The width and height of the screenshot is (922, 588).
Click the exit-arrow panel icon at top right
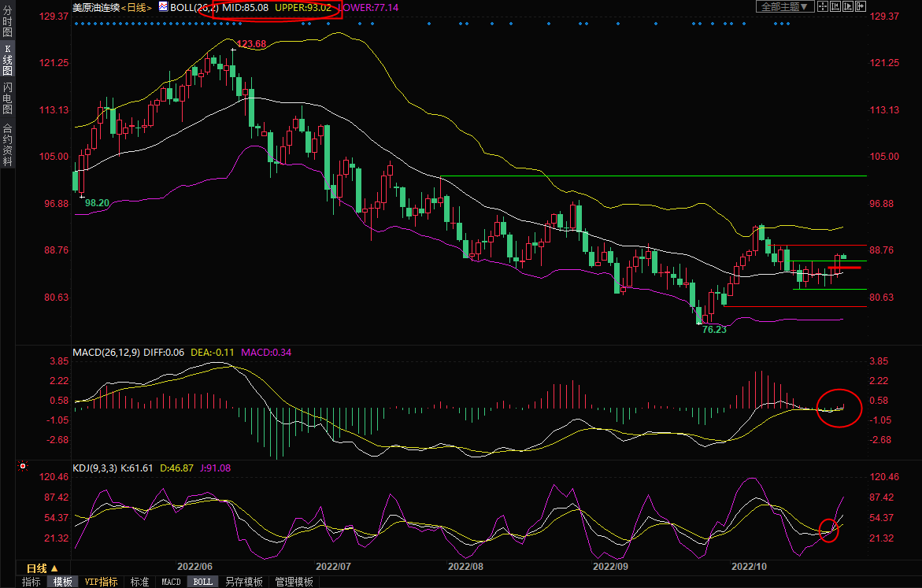pyautogui.click(x=861, y=6)
